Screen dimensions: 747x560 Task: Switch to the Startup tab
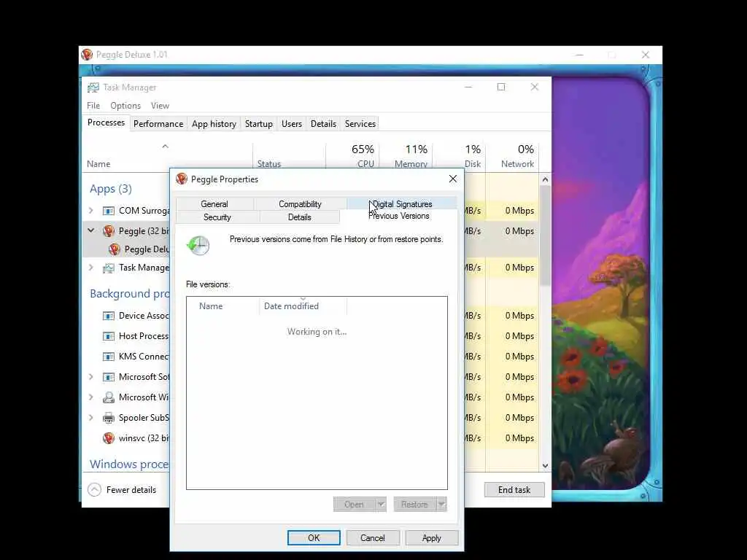[x=259, y=124]
